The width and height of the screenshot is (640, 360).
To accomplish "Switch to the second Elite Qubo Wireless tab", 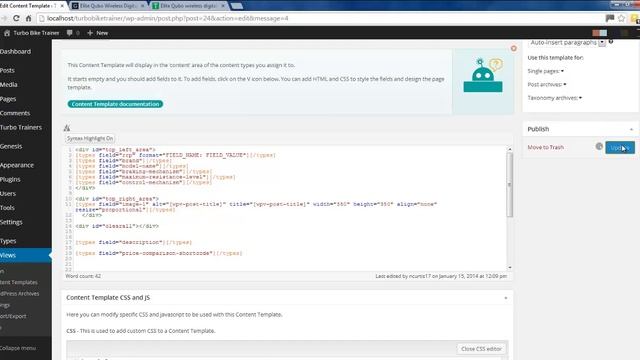I will coord(108,6).
